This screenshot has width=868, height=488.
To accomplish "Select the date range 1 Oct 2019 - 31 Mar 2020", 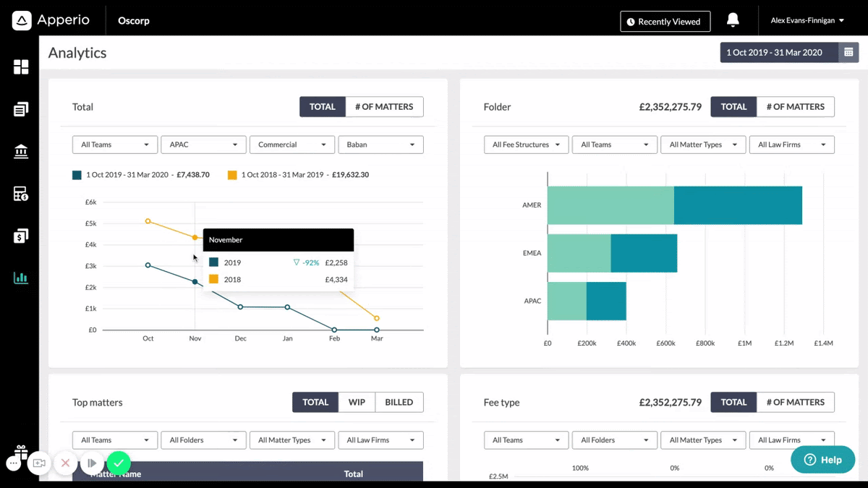I will (779, 53).
